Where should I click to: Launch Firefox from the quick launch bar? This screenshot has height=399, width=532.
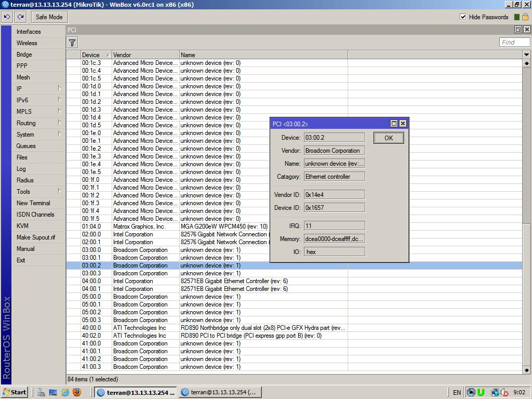(x=77, y=392)
